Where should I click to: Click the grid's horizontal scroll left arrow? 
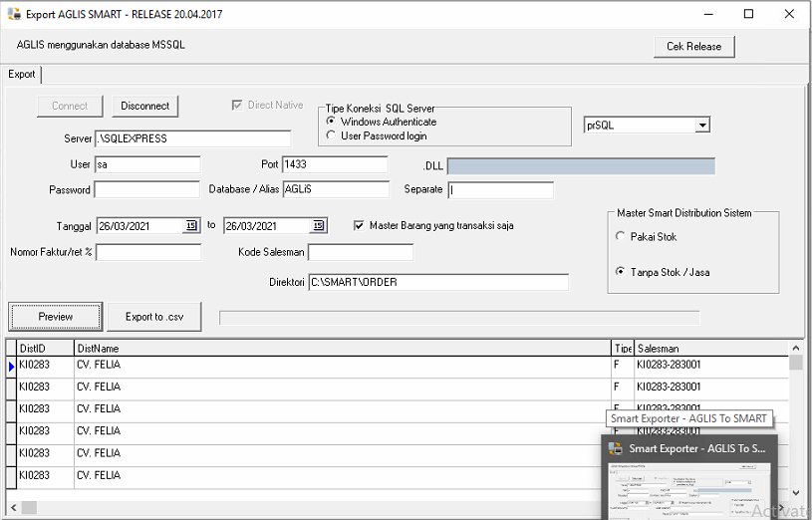(x=14, y=508)
